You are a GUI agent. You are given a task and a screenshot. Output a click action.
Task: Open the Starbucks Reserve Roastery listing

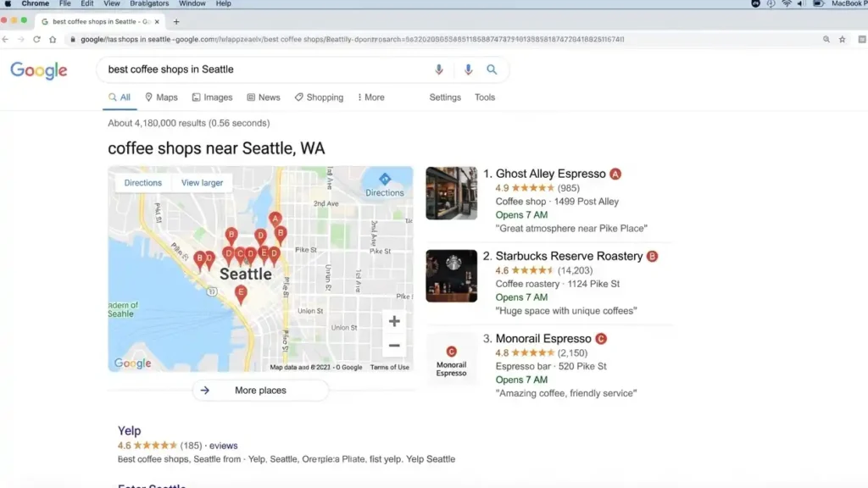(569, 256)
